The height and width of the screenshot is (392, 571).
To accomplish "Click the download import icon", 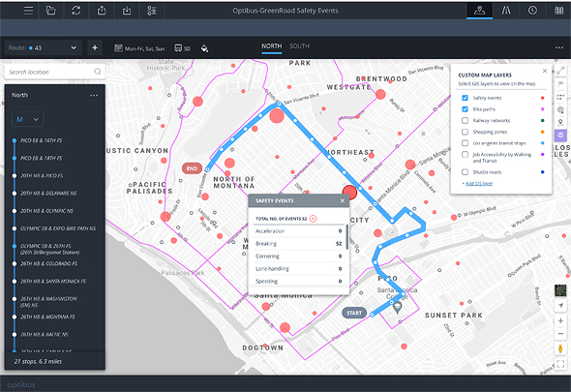I will (x=127, y=11).
